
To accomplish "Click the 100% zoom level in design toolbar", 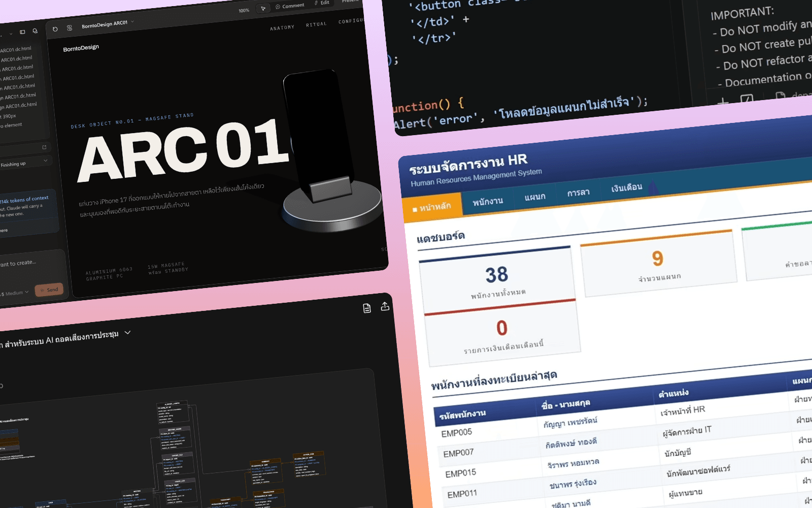I will (x=244, y=10).
